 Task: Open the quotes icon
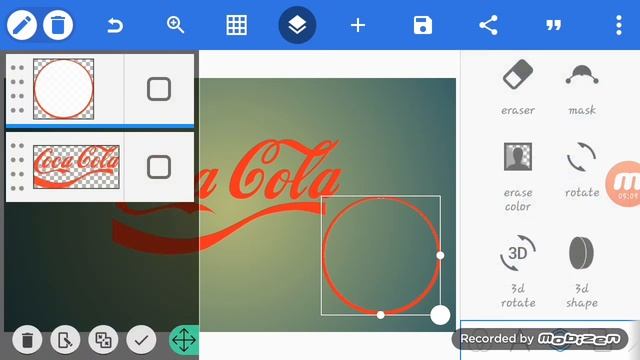(x=553, y=26)
